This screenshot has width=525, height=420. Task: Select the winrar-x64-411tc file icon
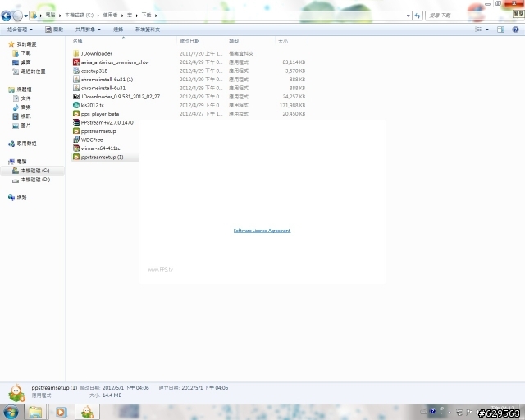(76, 148)
